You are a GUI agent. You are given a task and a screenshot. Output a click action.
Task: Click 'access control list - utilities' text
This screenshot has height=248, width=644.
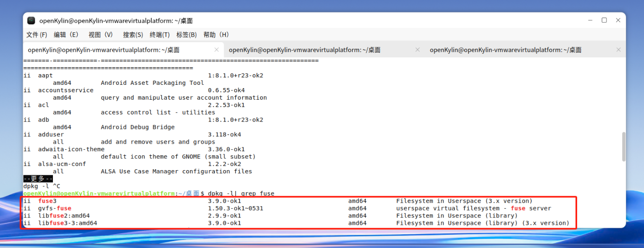tap(158, 112)
